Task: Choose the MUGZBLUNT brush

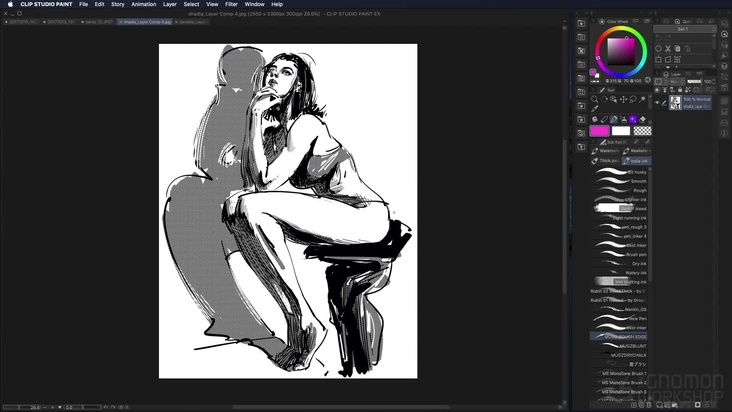Action: coord(620,346)
